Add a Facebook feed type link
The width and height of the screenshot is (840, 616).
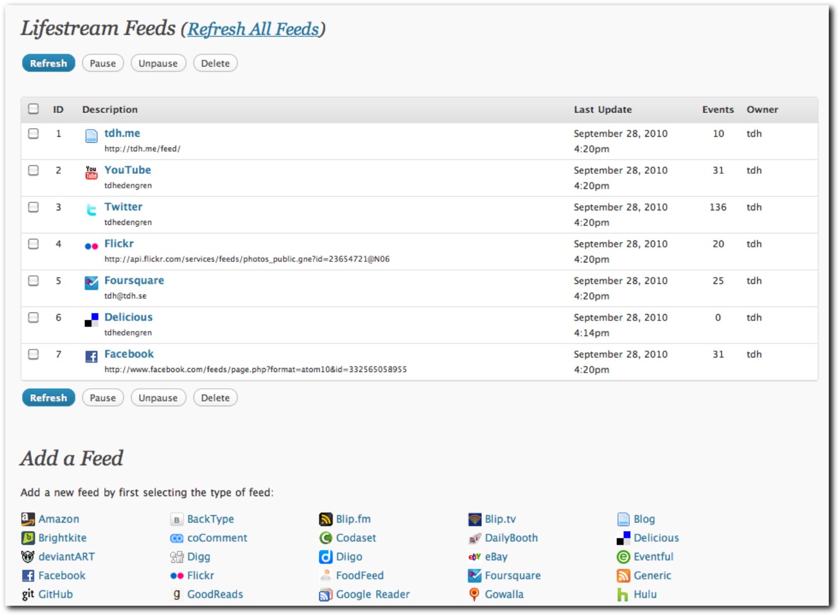(x=62, y=575)
